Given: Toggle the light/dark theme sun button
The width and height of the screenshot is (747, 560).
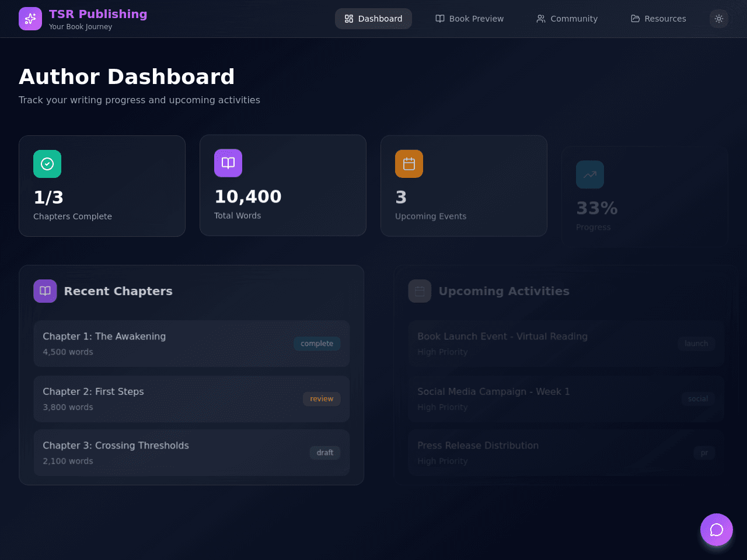Looking at the screenshot, I should tap(719, 19).
